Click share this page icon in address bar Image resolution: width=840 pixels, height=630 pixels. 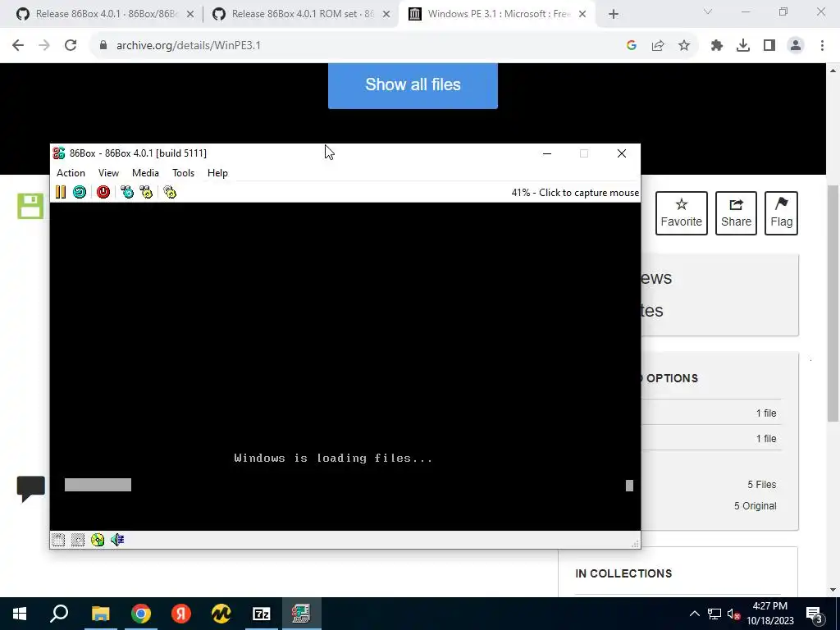(658, 46)
